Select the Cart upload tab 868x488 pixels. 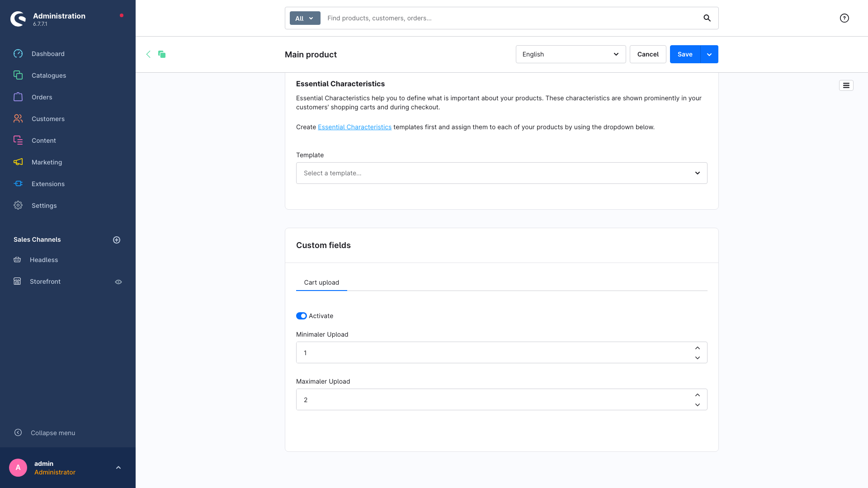point(321,282)
